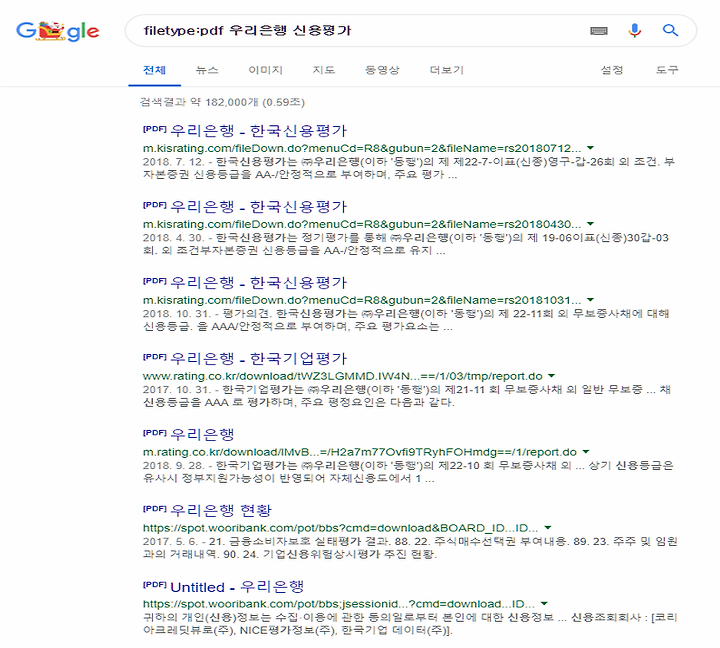Click the spot.wooribank.com jsessionid URL text
Screen dimensions: 720x648
click(x=339, y=603)
